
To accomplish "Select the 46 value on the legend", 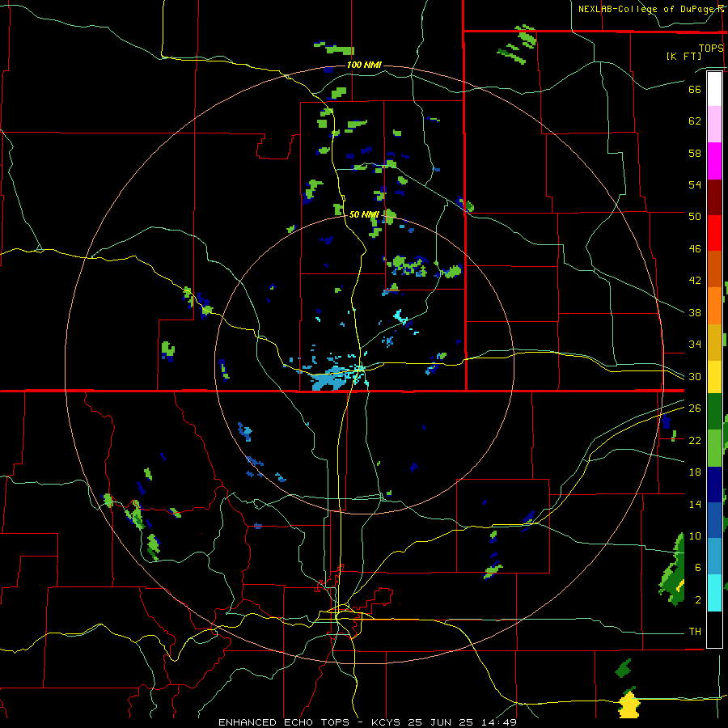I will (x=695, y=249).
